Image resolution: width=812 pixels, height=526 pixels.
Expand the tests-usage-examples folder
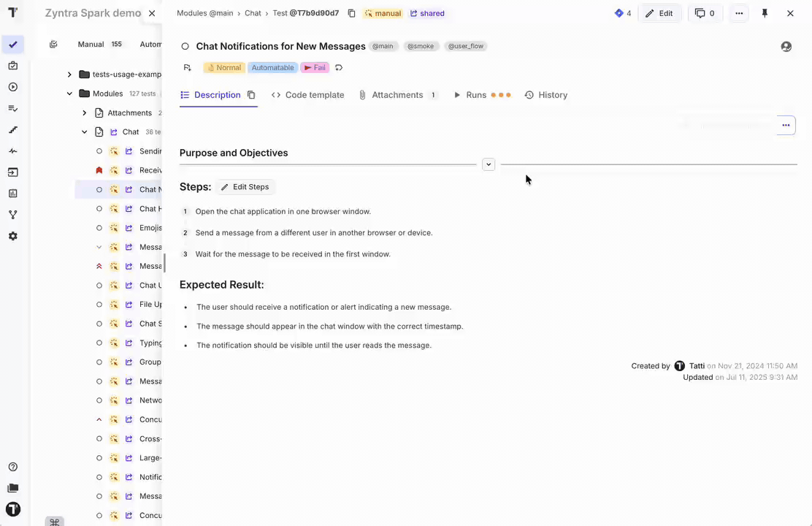click(x=69, y=75)
